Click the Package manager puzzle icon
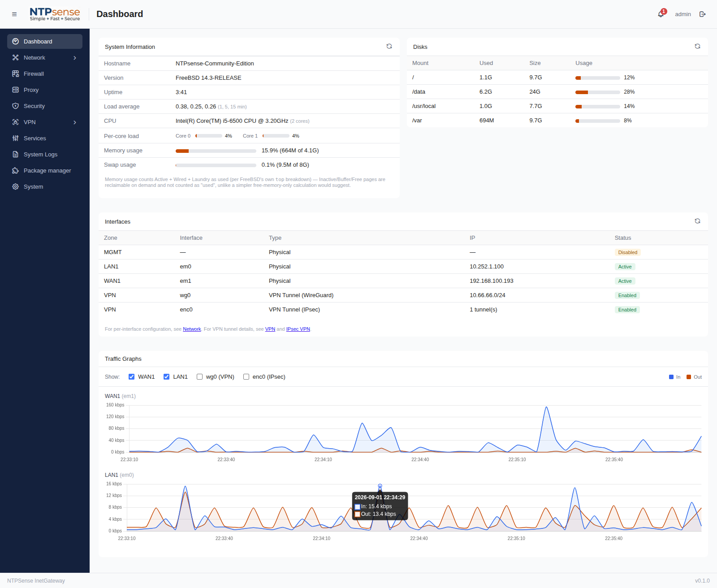717x588 pixels. pyautogui.click(x=16, y=170)
